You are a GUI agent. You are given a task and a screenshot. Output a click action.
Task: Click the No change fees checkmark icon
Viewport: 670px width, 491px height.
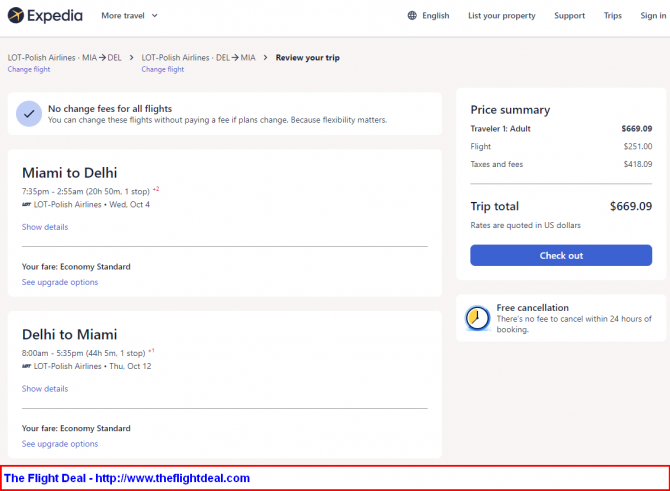pos(29,114)
